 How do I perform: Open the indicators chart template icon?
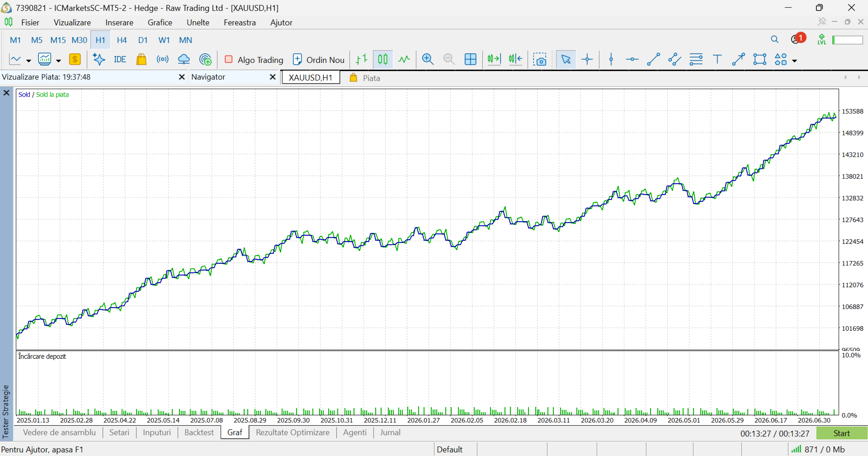coord(45,59)
